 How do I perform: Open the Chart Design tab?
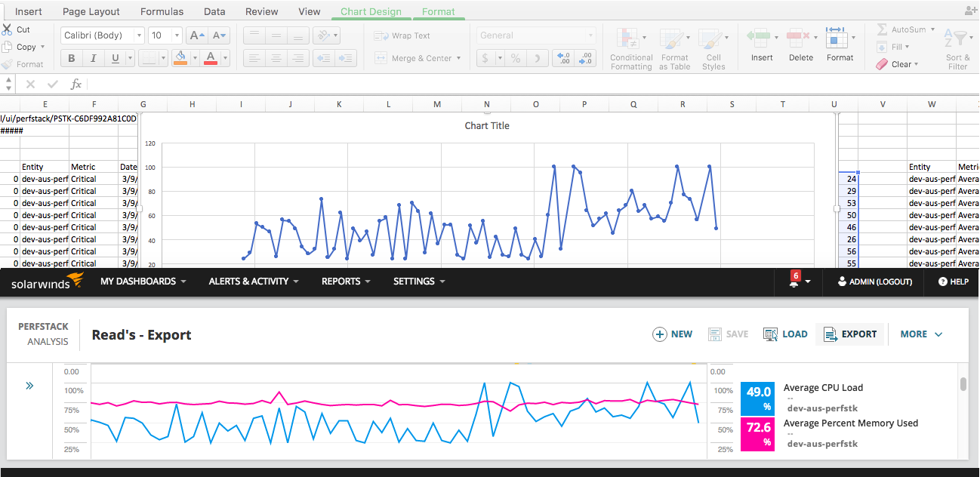pyautogui.click(x=371, y=11)
